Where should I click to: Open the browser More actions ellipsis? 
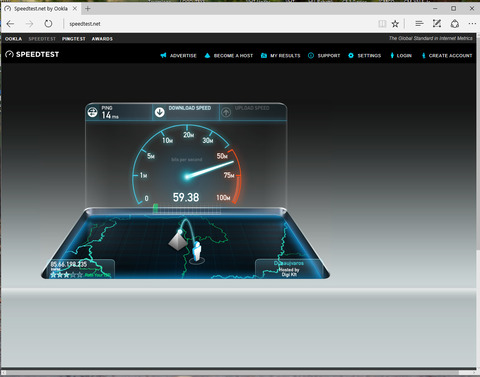(472, 24)
